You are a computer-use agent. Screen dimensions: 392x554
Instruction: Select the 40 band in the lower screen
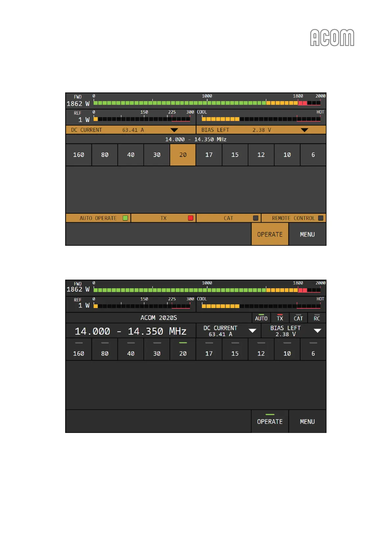[131, 350]
